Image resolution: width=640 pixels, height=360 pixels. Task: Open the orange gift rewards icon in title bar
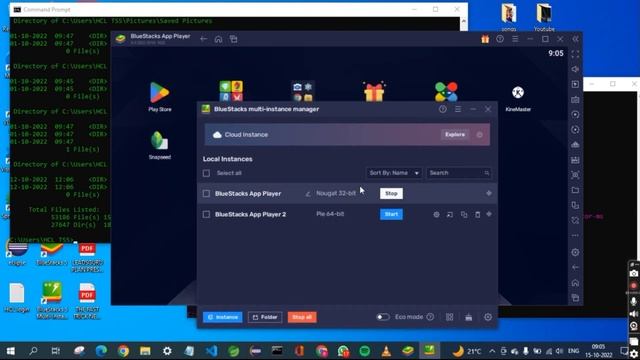click(485, 39)
